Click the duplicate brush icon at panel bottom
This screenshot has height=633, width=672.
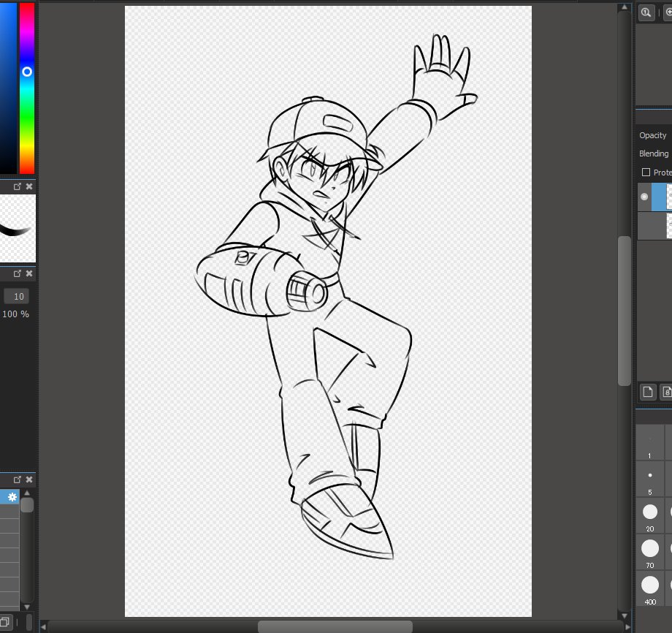pyautogui.click(x=4, y=622)
